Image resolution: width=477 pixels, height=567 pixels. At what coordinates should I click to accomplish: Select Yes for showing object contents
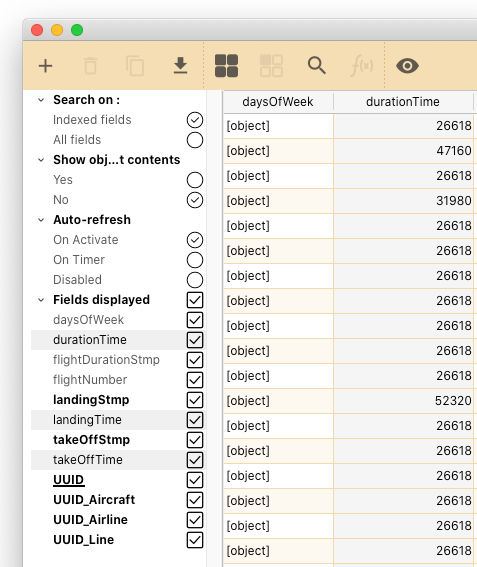195,180
